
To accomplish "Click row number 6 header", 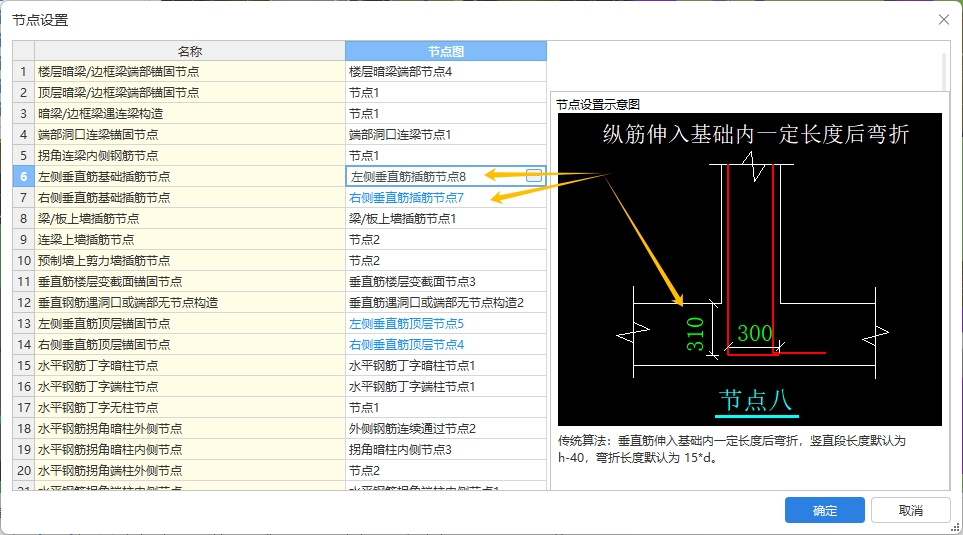I will coord(23,176).
